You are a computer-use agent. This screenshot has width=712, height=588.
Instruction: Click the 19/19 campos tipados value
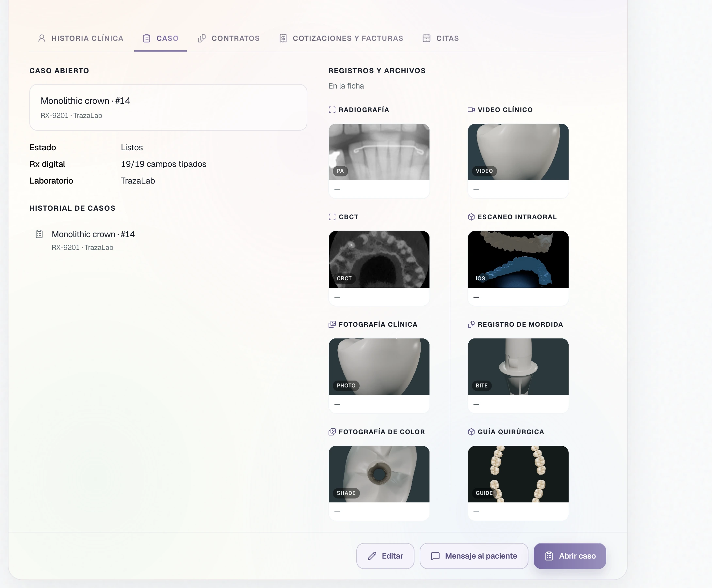[x=164, y=164]
